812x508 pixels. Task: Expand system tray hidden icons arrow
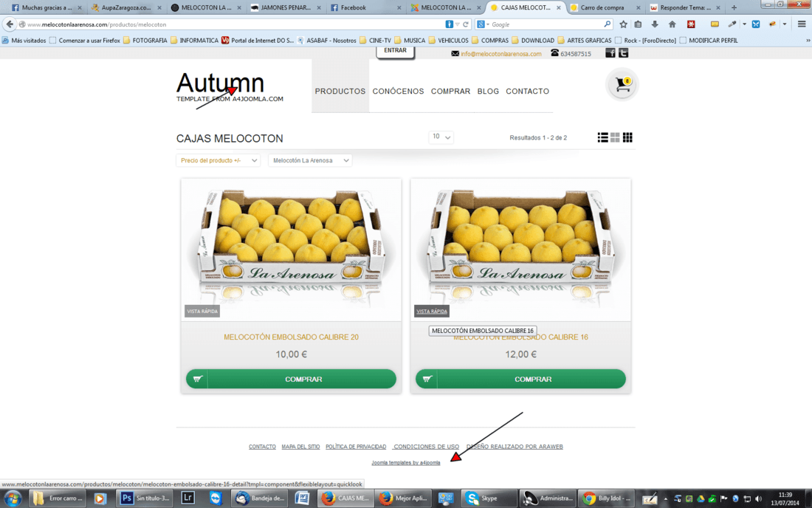(x=665, y=499)
